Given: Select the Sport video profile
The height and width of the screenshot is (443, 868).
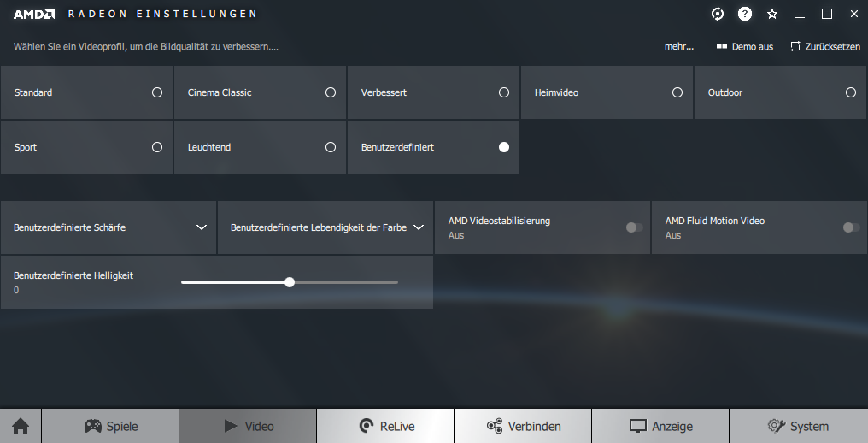Looking at the screenshot, I should pyautogui.click(x=86, y=147).
